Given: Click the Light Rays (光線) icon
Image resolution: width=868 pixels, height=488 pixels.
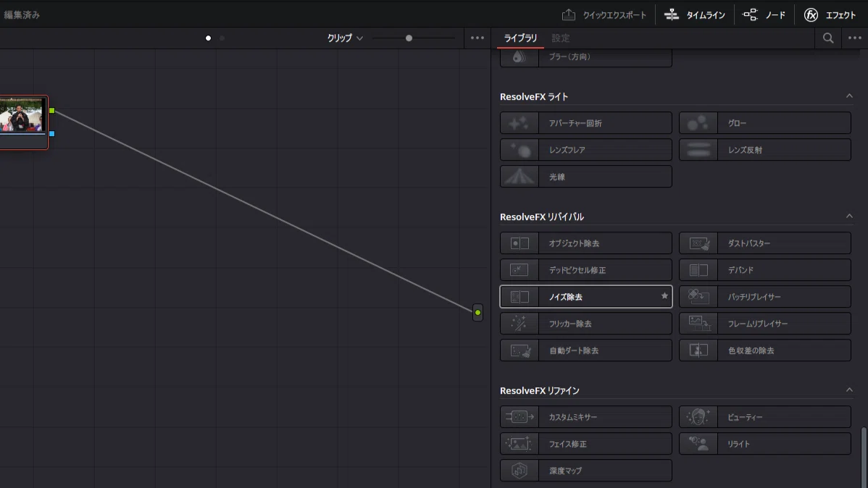Looking at the screenshot, I should (519, 177).
